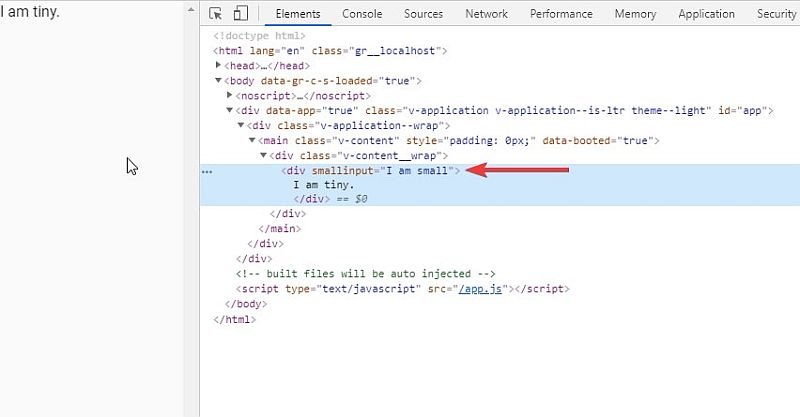Follow the /app.js script source link
This screenshot has height=417, width=800.
[480, 289]
